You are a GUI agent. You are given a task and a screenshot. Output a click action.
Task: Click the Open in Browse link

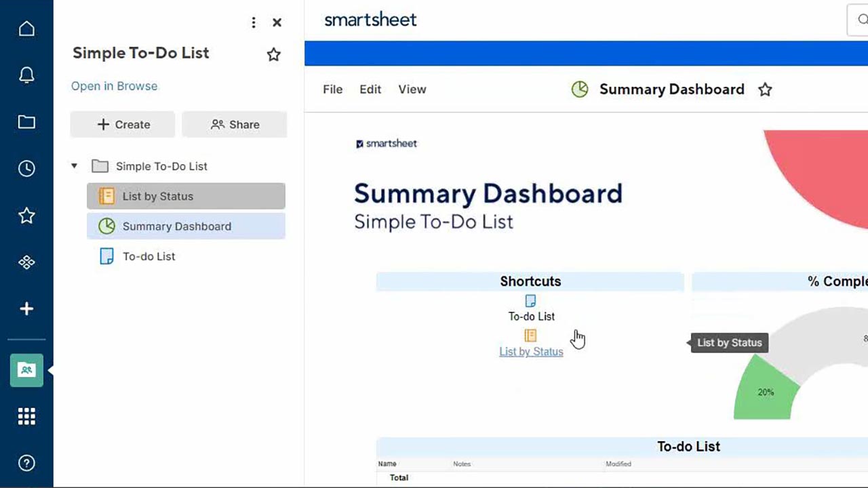tap(114, 86)
